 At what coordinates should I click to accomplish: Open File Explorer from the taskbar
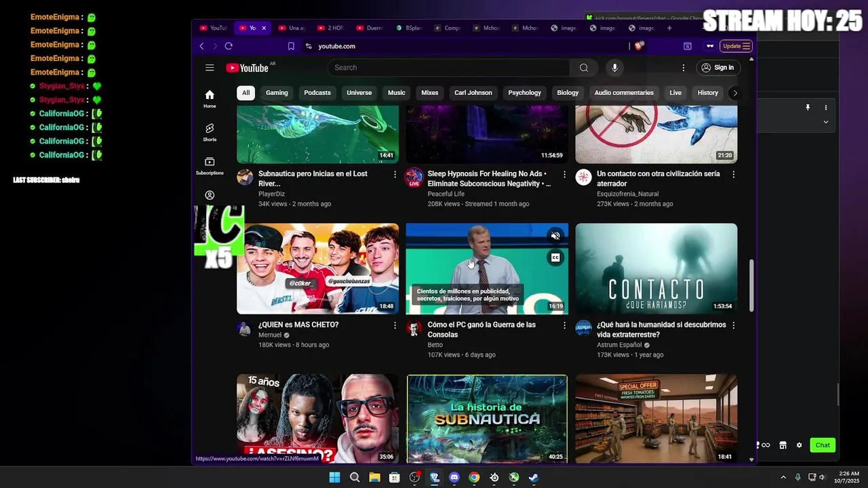pos(374,477)
